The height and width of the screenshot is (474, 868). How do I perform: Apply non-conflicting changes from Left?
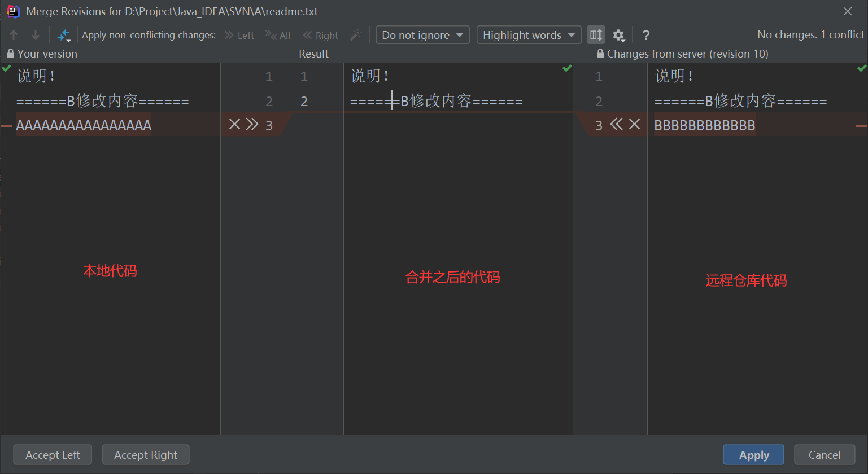tap(239, 35)
